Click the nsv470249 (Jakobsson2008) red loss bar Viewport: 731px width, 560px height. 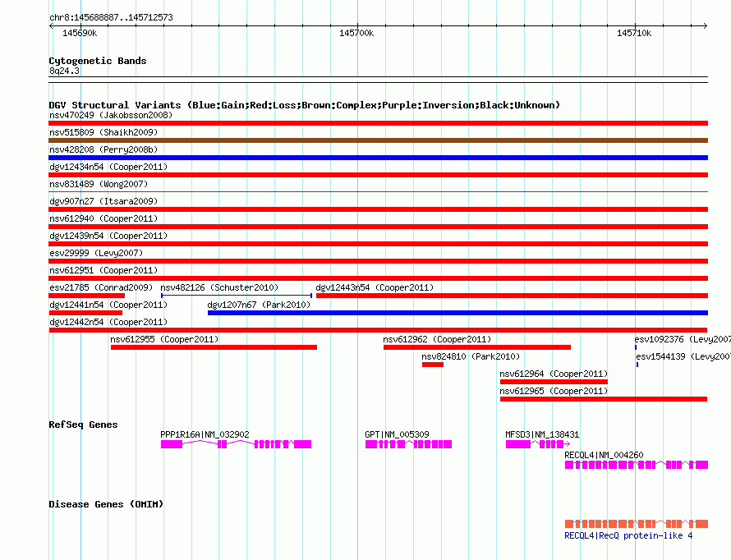click(378, 123)
